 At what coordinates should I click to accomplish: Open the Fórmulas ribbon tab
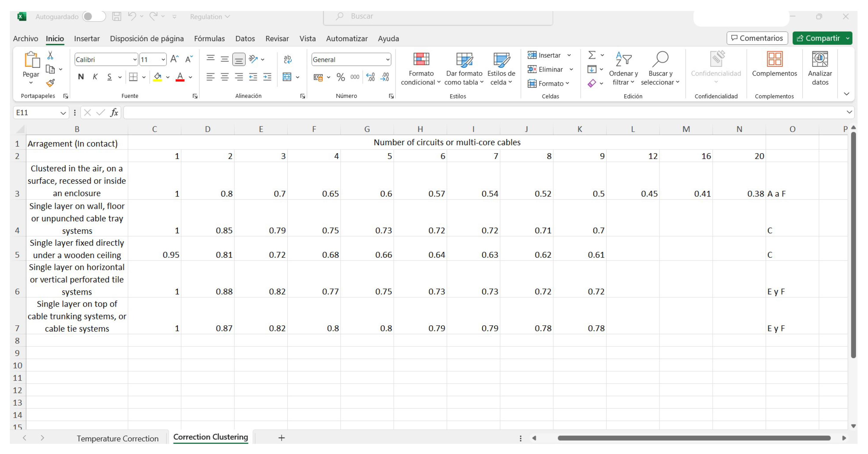click(x=209, y=39)
